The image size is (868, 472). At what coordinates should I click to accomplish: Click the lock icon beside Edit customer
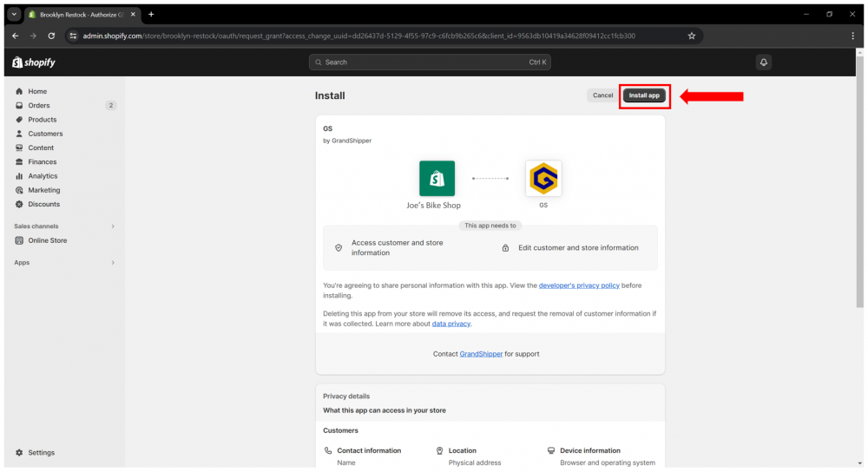505,248
